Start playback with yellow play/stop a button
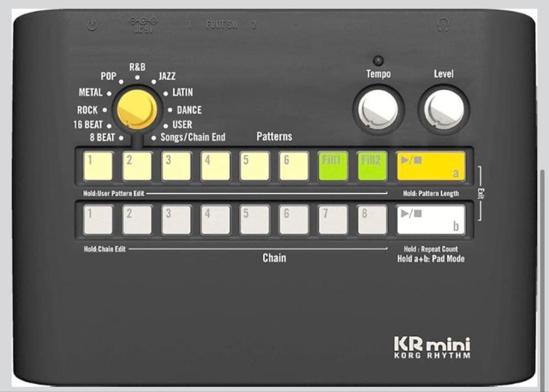 (431, 166)
